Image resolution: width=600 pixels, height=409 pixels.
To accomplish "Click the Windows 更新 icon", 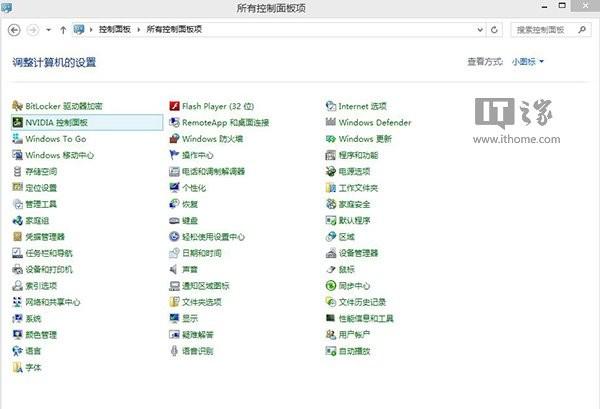I will (331, 139).
